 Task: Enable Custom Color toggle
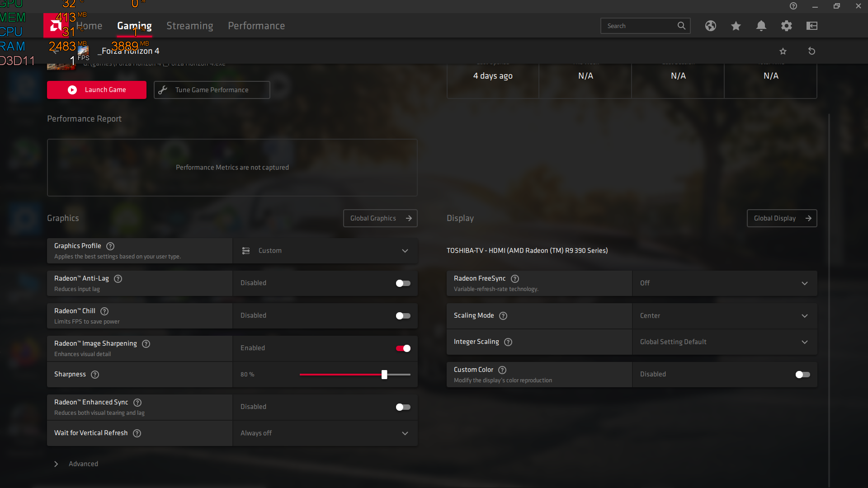[802, 375]
